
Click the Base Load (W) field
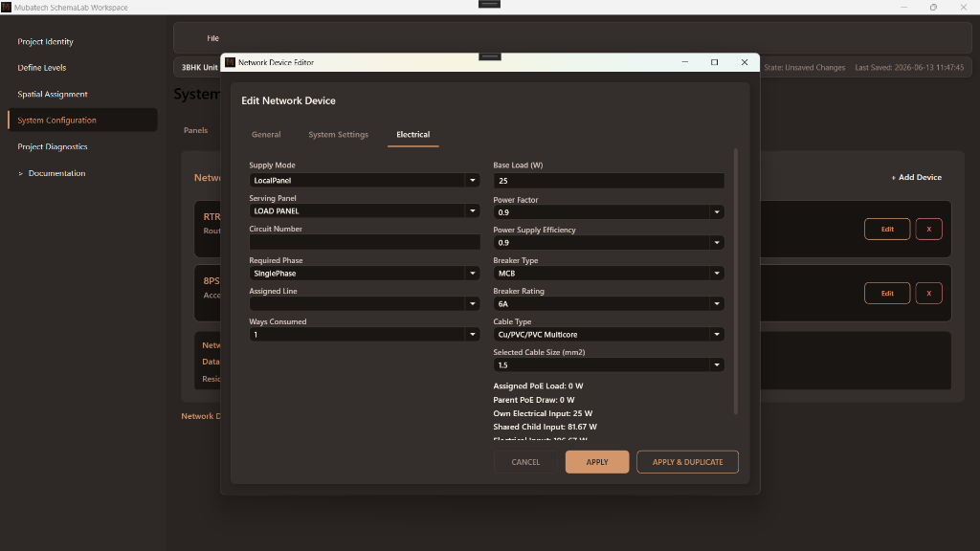pos(609,181)
